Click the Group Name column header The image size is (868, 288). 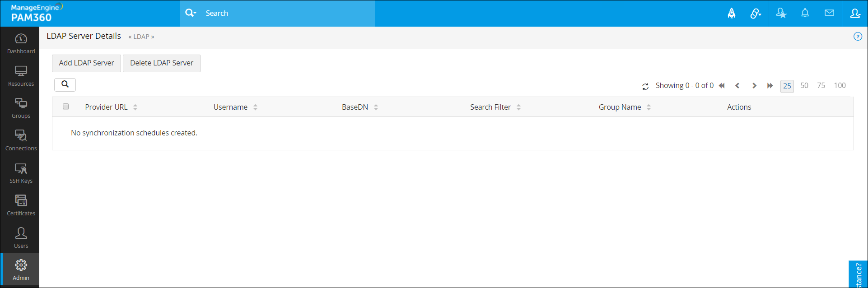[620, 107]
